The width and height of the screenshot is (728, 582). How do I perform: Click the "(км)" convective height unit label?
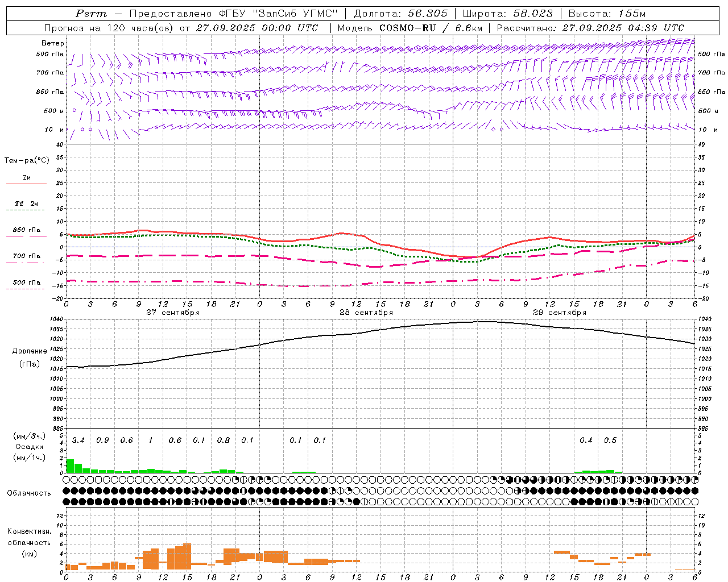[29, 553]
